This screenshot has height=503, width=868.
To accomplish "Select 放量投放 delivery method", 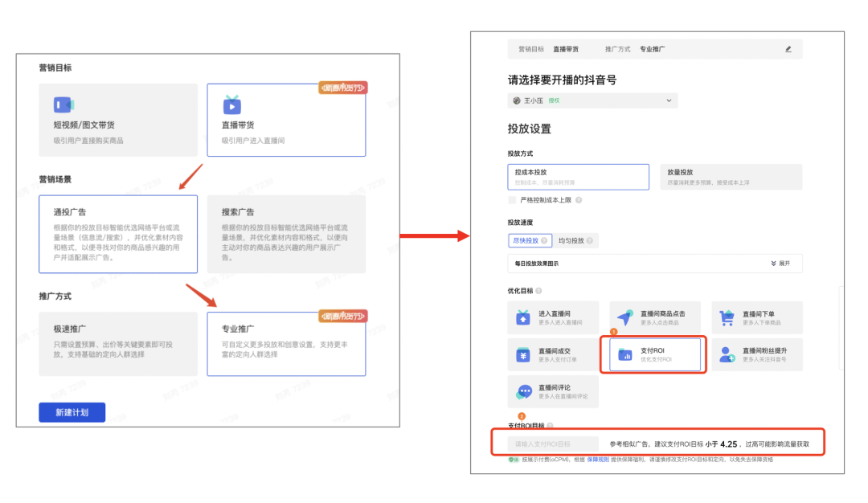I will coord(731,177).
